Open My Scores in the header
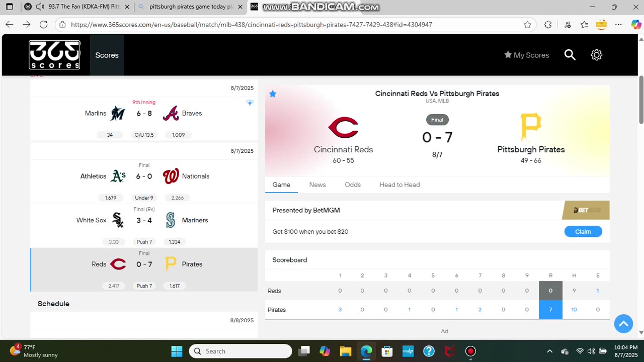Image resolution: width=644 pixels, height=362 pixels. point(526,55)
